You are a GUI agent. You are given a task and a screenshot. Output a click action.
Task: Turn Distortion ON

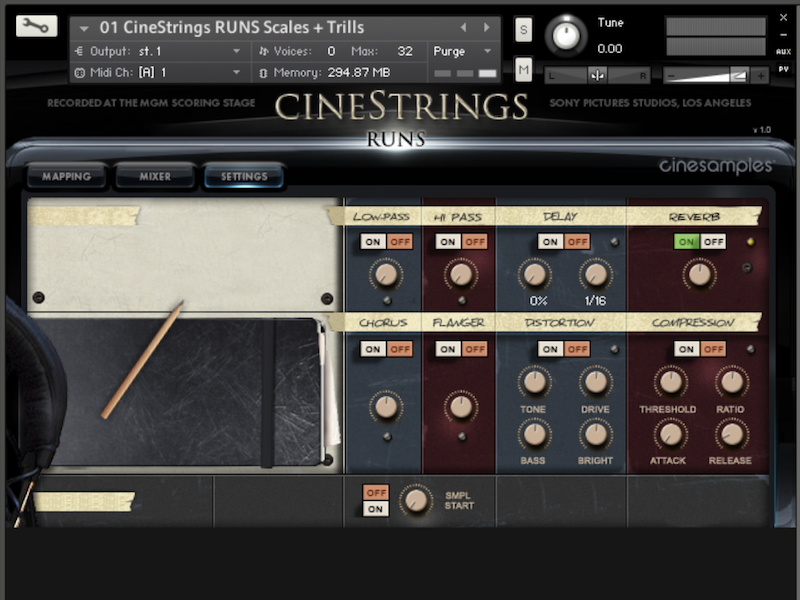551,349
